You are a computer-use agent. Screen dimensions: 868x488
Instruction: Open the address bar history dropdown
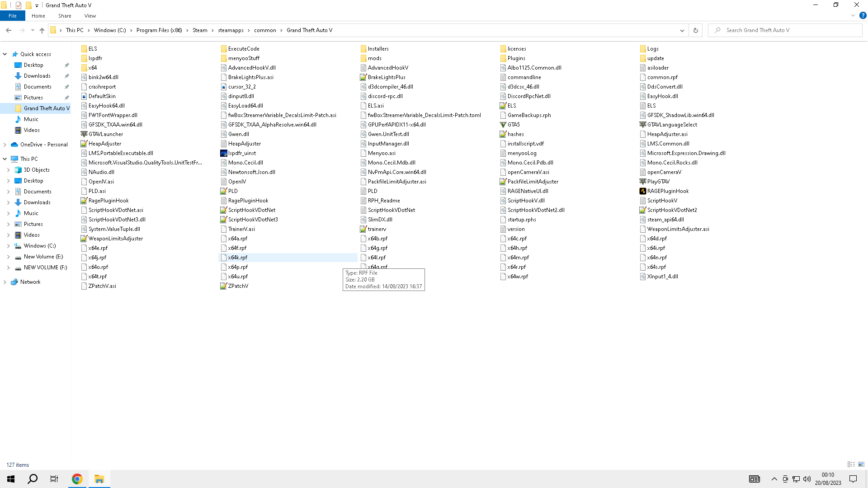[682, 30]
